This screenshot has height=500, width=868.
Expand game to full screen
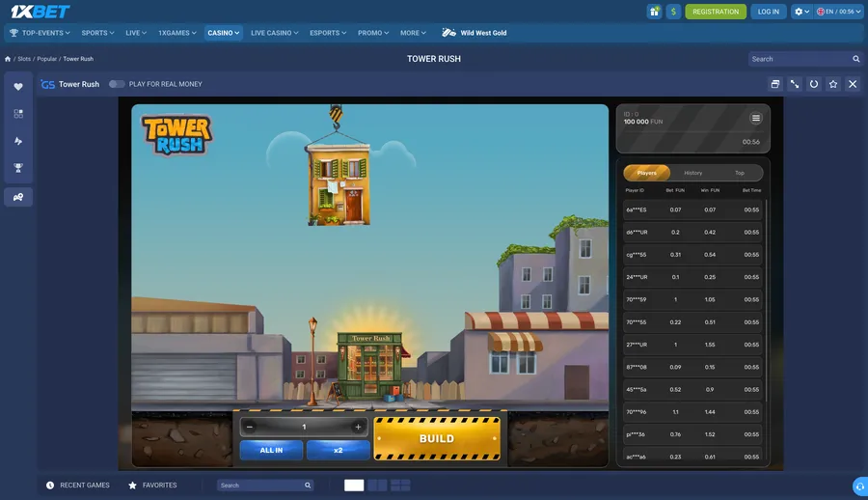pyautogui.click(x=795, y=84)
